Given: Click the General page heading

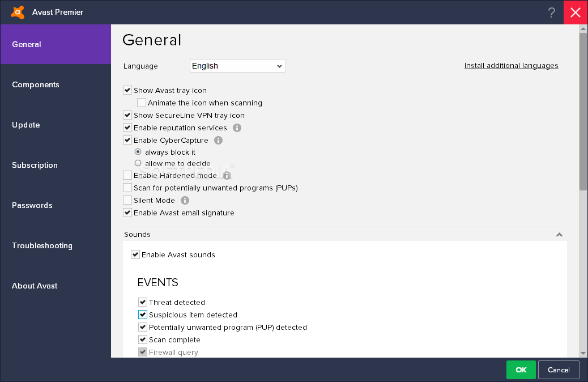Looking at the screenshot, I should coord(152,40).
